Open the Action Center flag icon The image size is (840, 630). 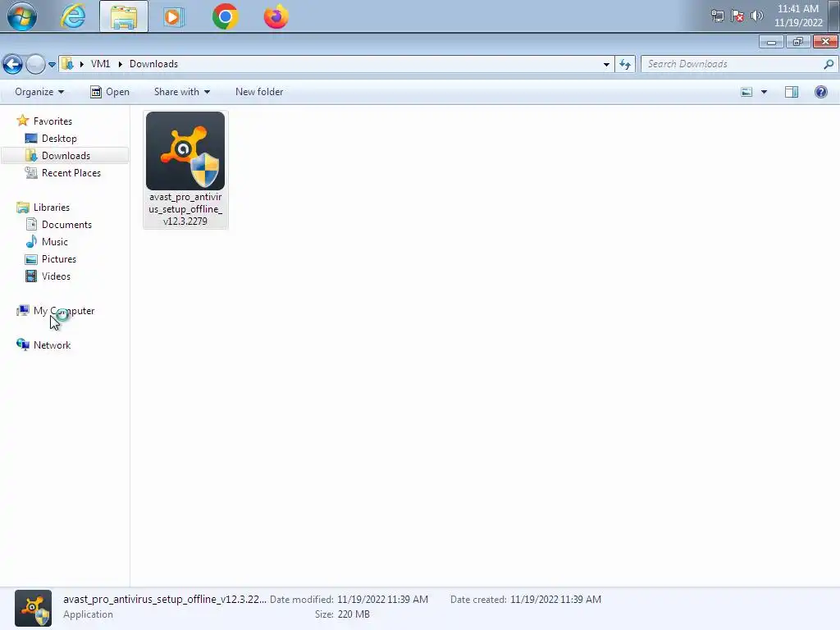(x=737, y=16)
